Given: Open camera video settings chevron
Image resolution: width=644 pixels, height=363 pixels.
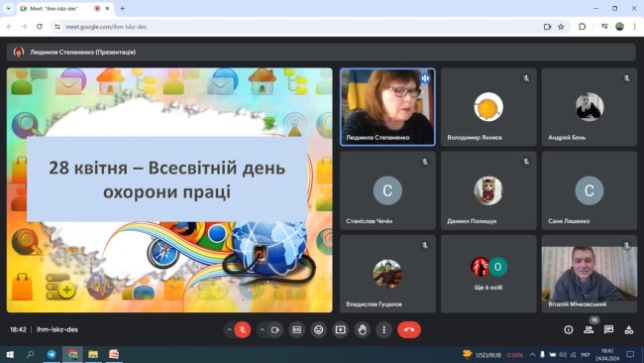Looking at the screenshot, I should pos(262,329).
